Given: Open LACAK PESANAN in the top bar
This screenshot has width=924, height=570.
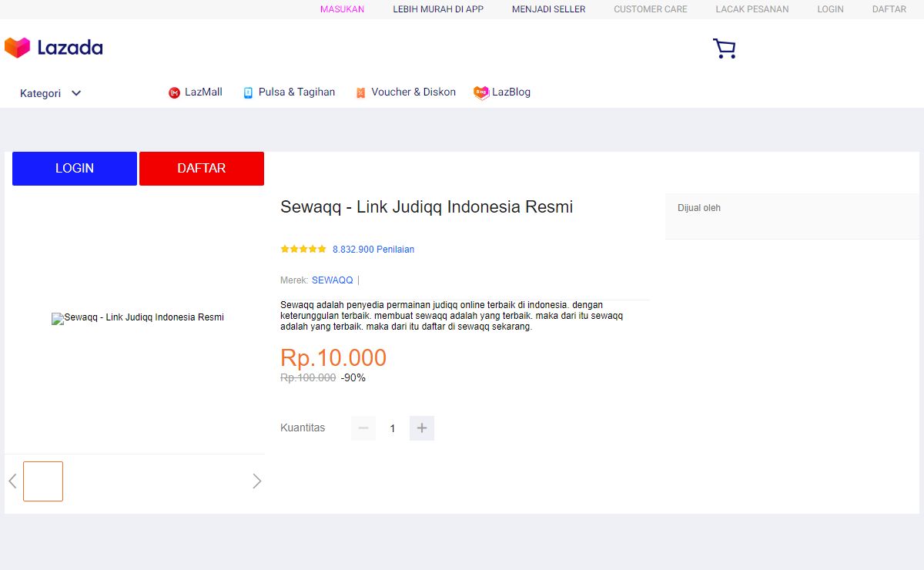Looking at the screenshot, I should point(752,9).
